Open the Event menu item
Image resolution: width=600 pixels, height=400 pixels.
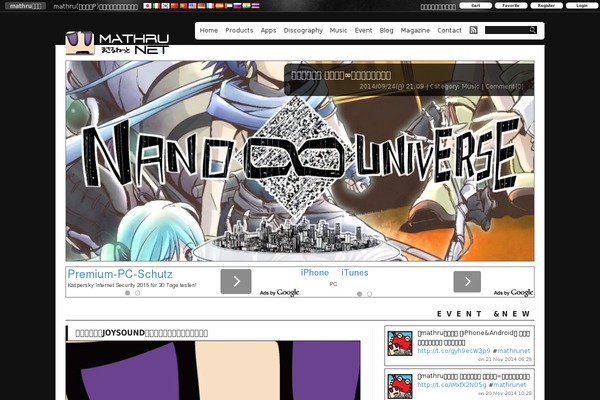coord(363,30)
